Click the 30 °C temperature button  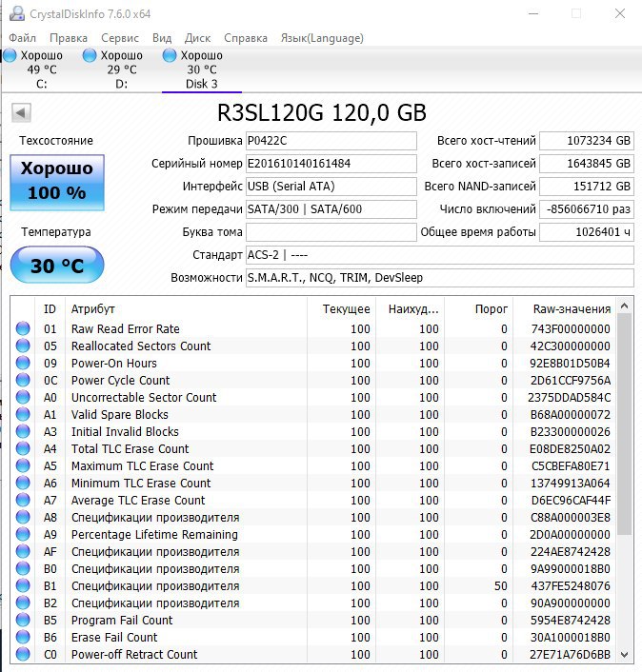click(57, 265)
